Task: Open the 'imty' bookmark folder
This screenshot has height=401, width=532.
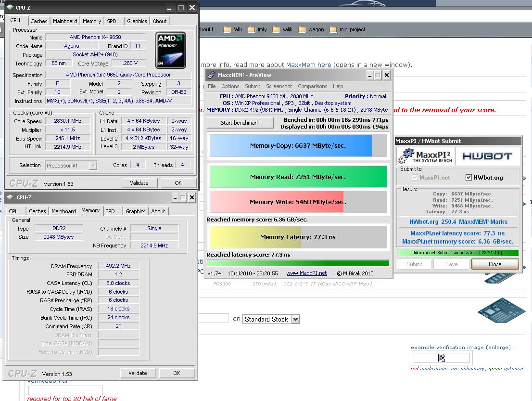Action: point(257,29)
